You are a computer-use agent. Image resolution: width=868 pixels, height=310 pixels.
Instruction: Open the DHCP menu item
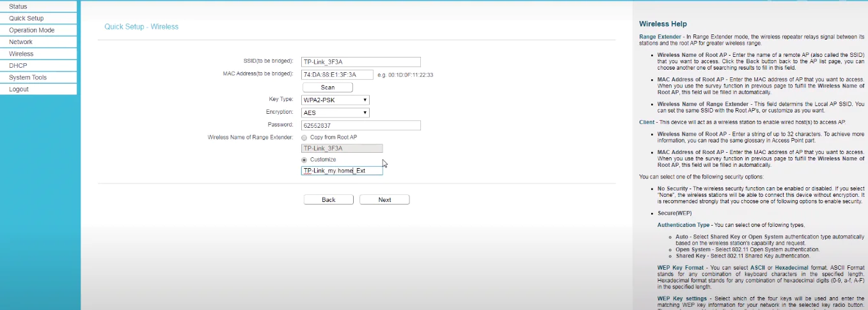click(18, 66)
